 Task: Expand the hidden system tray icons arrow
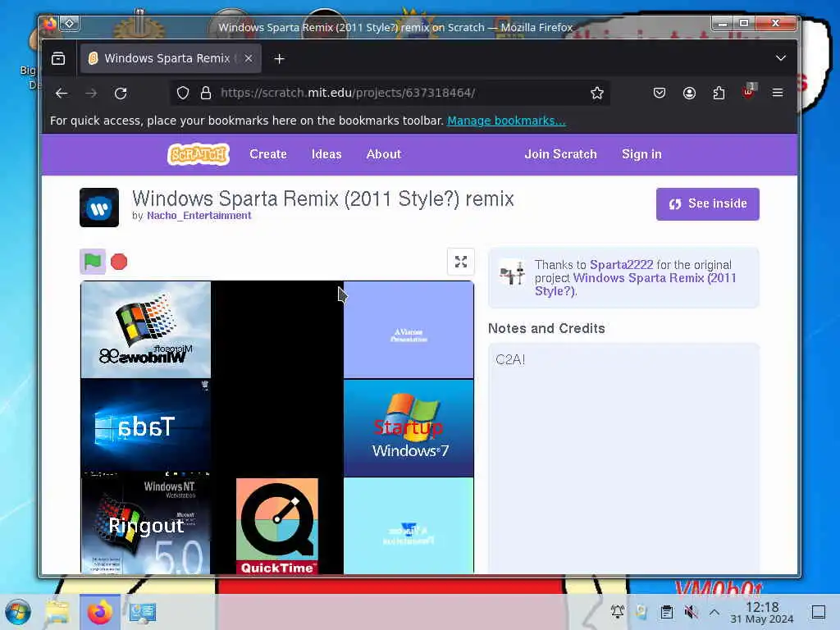click(714, 611)
